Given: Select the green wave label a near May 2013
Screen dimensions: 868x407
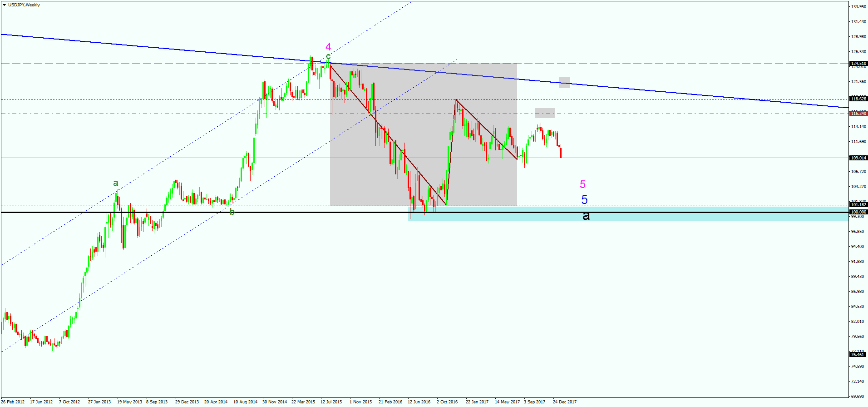Looking at the screenshot, I should click(x=116, y=183).
